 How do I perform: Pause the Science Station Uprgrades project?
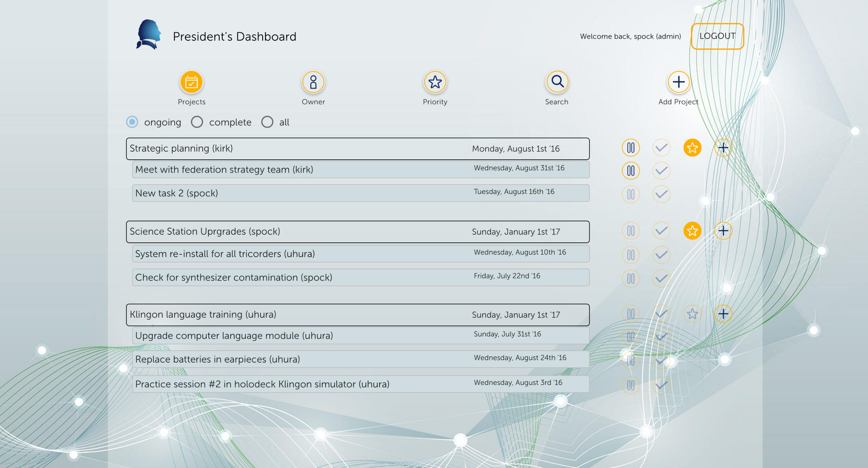pos(631,231)
